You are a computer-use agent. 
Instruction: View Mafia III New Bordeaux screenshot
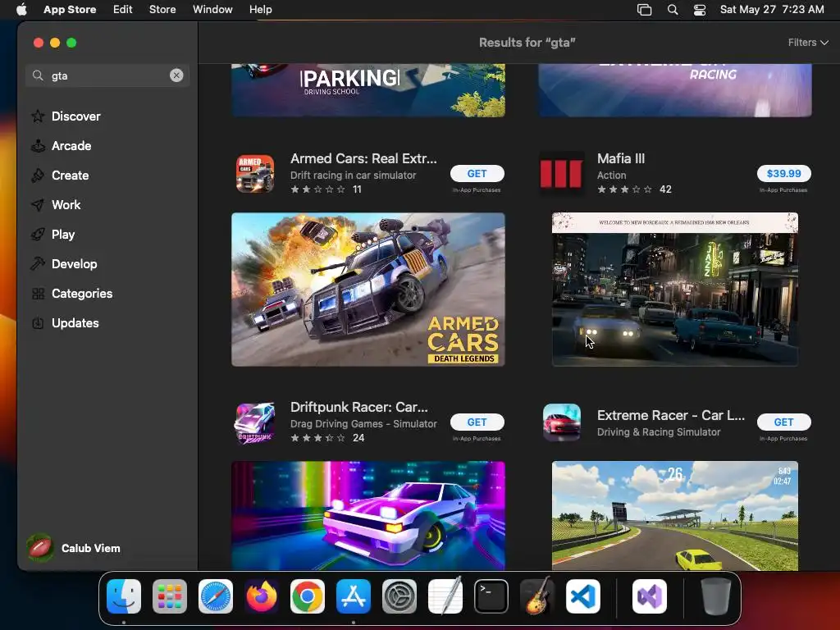pyautogui.click(x=675, y=290)
